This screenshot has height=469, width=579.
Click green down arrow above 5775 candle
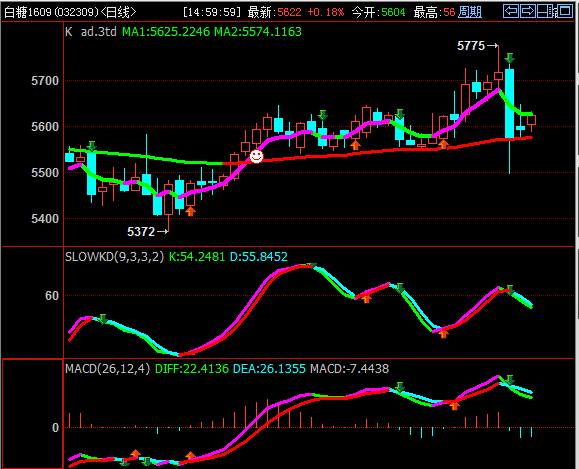[x=510, y=58]
